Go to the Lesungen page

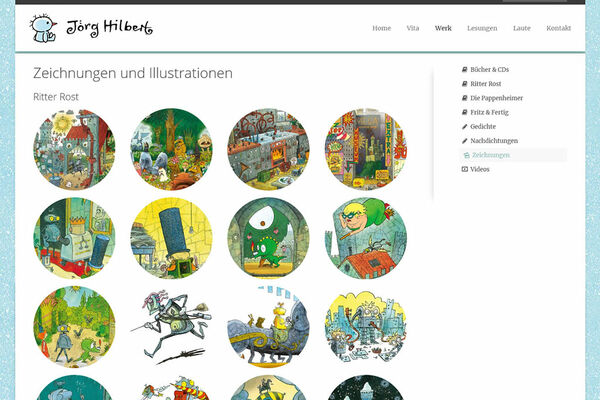(482, 28)
